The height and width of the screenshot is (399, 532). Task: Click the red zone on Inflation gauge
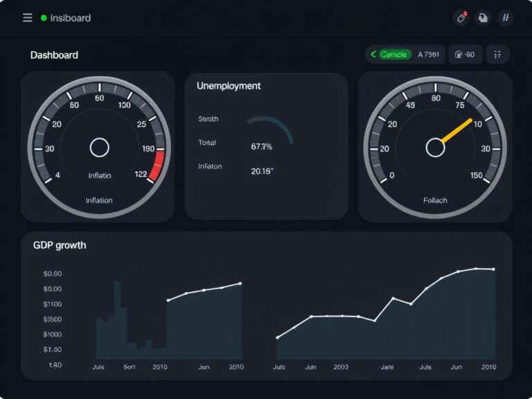157,166
